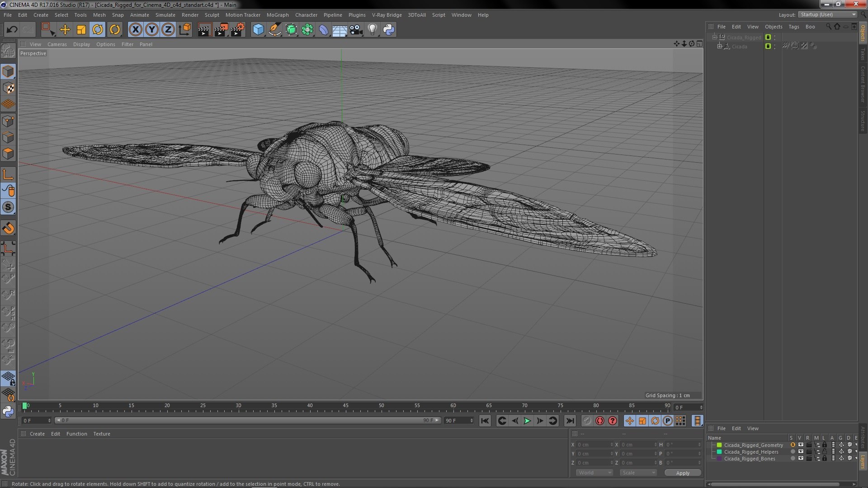The height and width of the screenshot is (488, 868).
Task: Open the Character menu
Action: pos(306,15)
